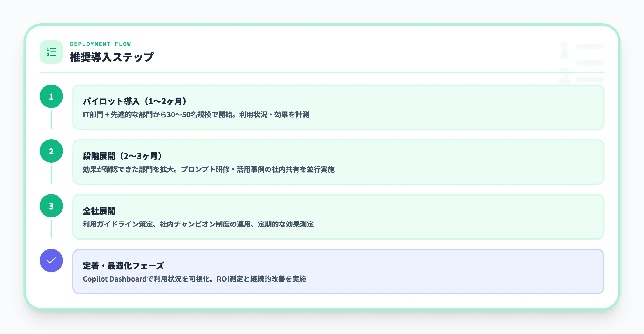This screenshot has width=644, height=334.
Task: Select the green circle numbered 2
Action: pyautogui.click(x=51, y=151)
